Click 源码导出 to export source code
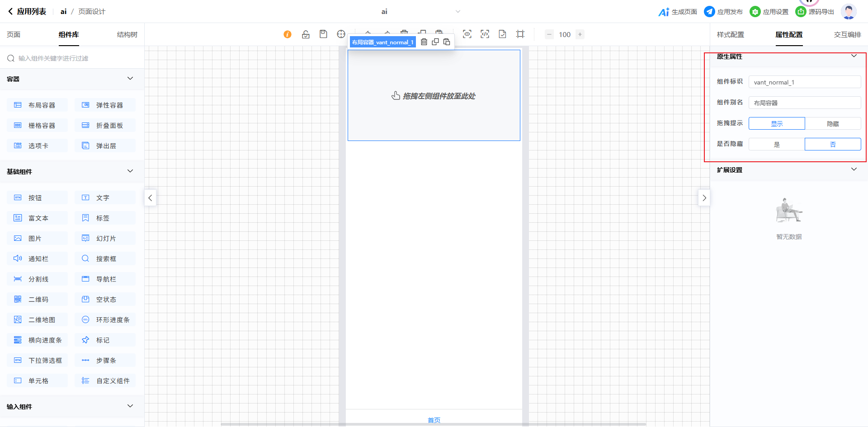Viewport: 868px width, 427px height. (x=815, y=12)
